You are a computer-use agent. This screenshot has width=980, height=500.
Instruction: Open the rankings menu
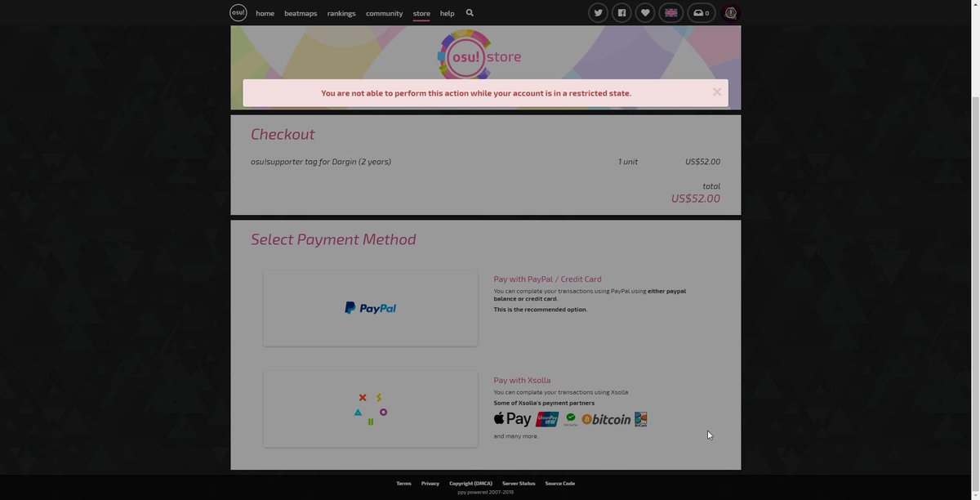[x=341, y=13]
